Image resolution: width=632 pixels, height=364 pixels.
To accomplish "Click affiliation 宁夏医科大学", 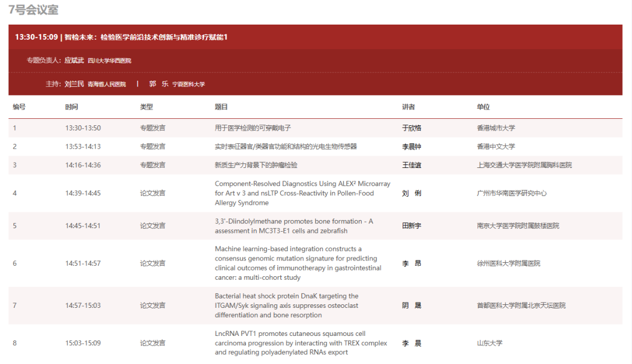I will (188, 84).
